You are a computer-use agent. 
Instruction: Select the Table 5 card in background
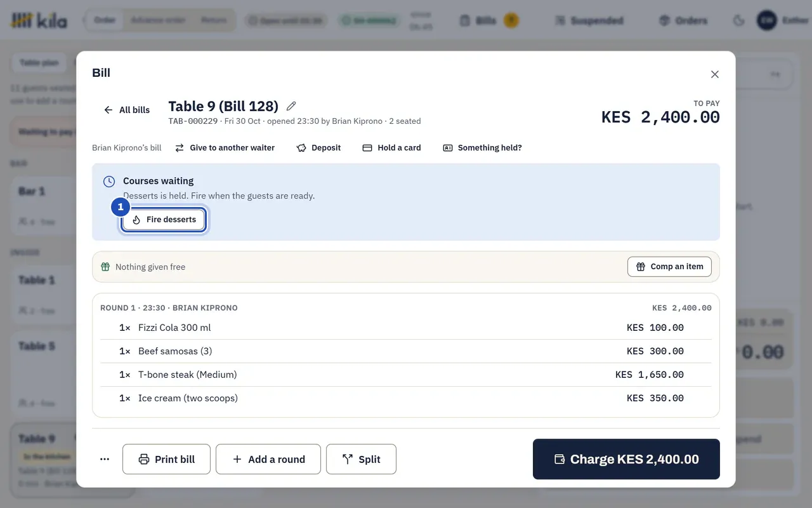(x=43, y=375)
